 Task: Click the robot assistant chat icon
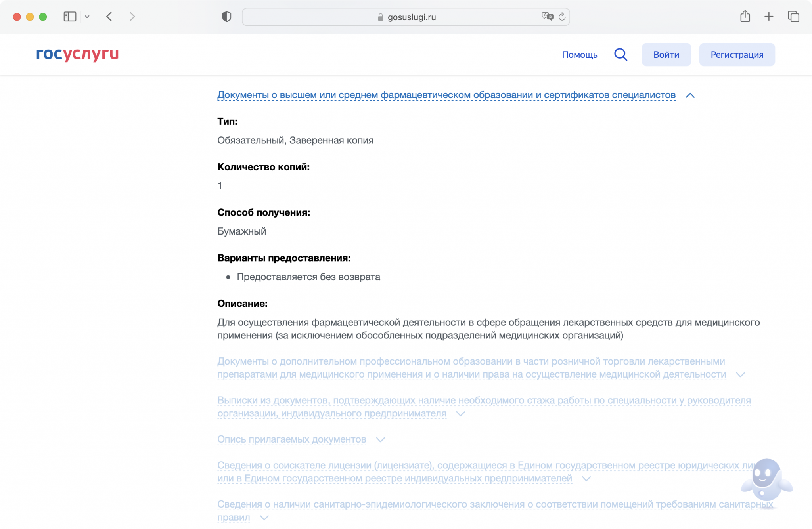pyautogui.click(x=766, y=480)
